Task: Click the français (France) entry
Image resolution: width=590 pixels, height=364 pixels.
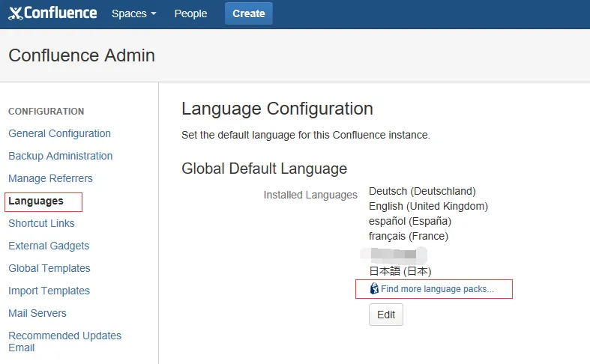Action: tap(409, 236)
